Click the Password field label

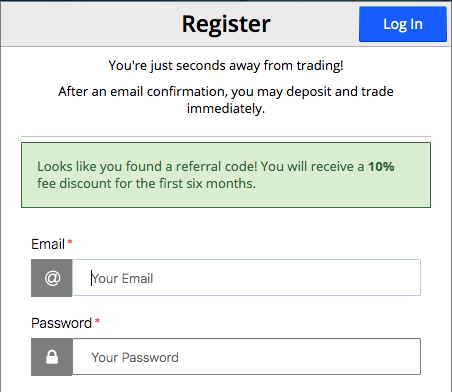61,323
